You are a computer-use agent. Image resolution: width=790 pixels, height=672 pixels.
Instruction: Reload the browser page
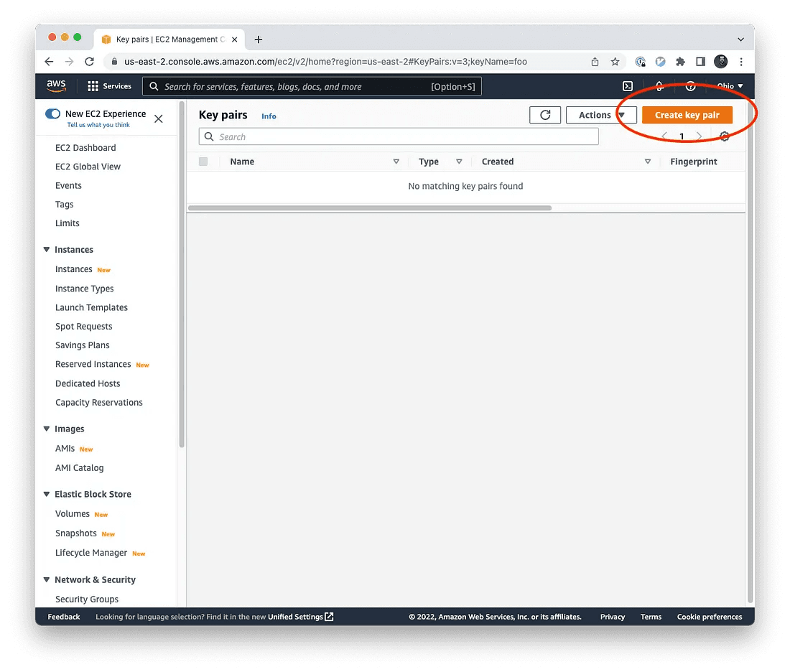(89, 62)
